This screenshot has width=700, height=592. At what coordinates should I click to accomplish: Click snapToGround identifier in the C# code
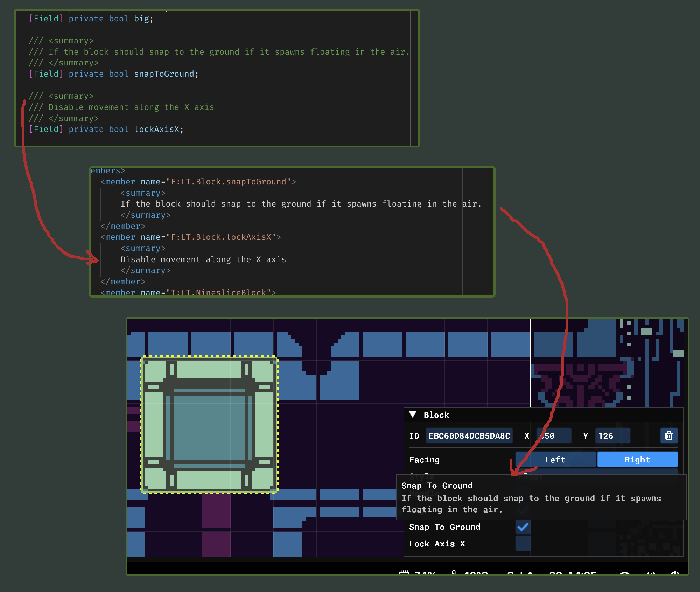(x=164, y=74)
